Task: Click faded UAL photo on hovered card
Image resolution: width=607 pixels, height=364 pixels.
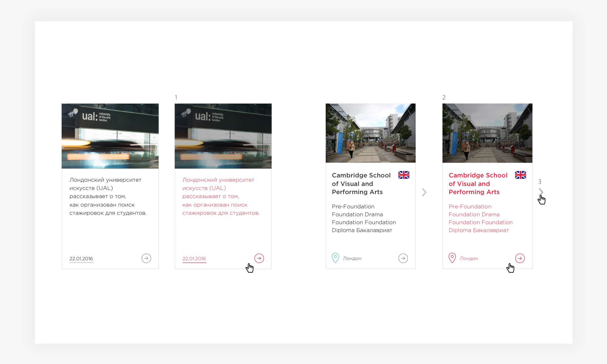Action: (x=223, y=136)
